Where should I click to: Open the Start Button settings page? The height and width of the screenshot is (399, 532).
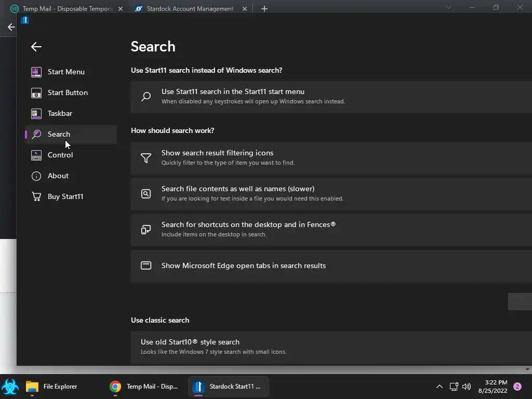pos(71,92)
